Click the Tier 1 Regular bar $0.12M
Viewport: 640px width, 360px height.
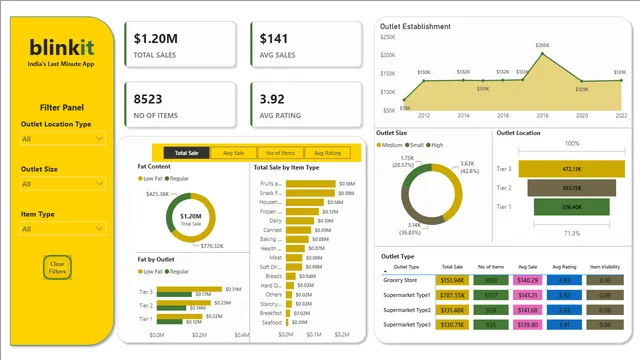169,322
